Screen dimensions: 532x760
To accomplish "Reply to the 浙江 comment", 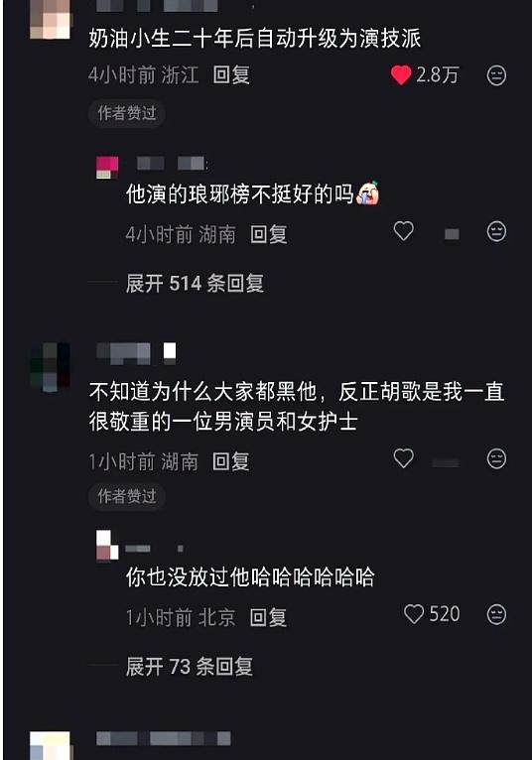I will [x=231, y=75].
